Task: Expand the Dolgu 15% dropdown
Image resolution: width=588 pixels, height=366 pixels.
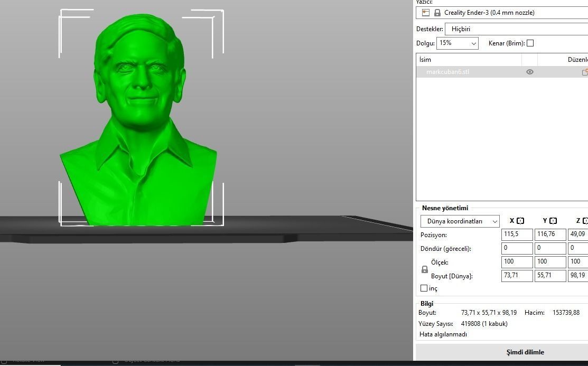Action: click(457, 43)
